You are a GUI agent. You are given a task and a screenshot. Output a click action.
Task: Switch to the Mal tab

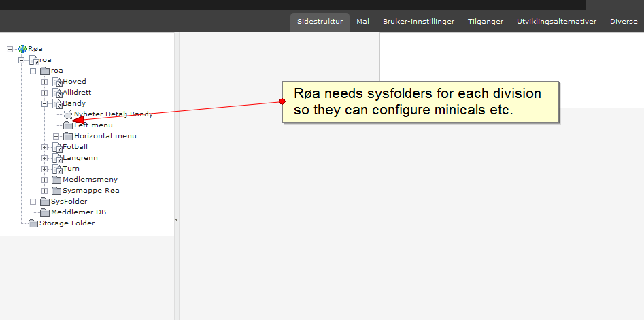362,22
